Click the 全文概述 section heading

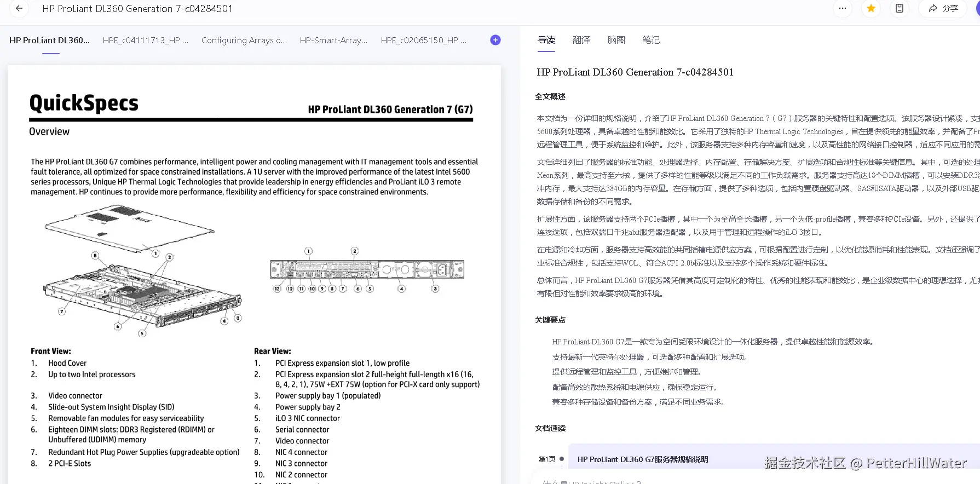click(x=550, y=96)
